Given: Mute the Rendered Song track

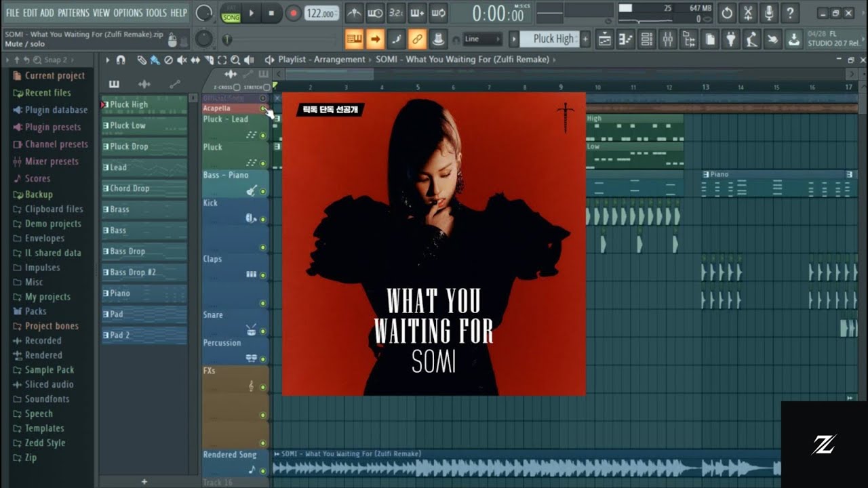Looking at the screenshot, I should point(263,470).
